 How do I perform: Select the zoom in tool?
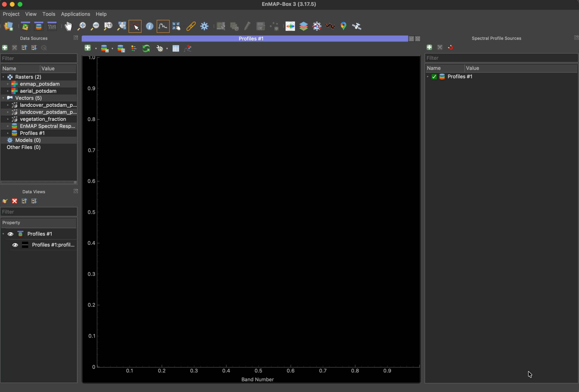pos(81,26)
